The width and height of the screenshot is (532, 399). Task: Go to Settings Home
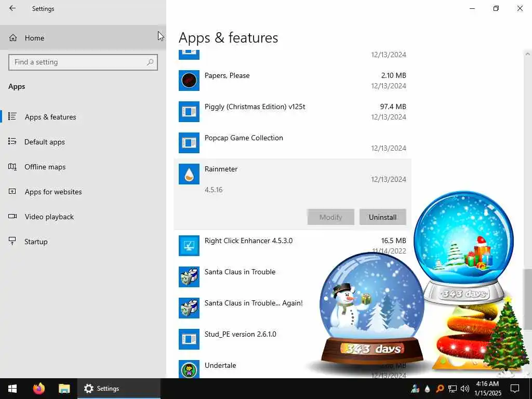[83, 37]
